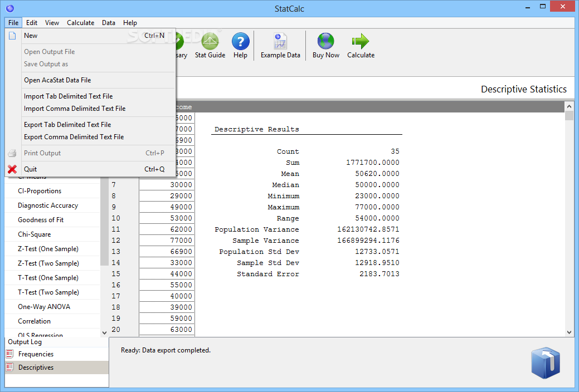Click the Sample Variance label

(x=265, y=241)
